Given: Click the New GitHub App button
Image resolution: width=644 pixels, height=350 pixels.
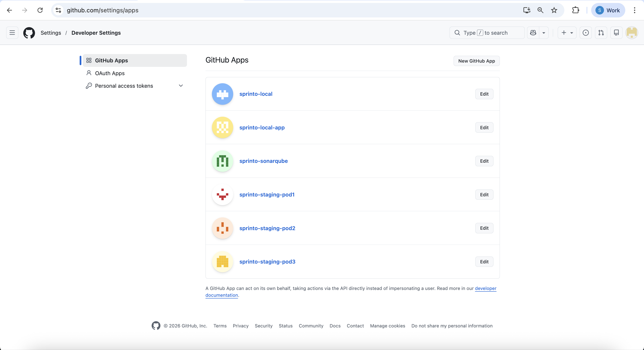Looking at the screenshot, I should [x=476, y=61].
